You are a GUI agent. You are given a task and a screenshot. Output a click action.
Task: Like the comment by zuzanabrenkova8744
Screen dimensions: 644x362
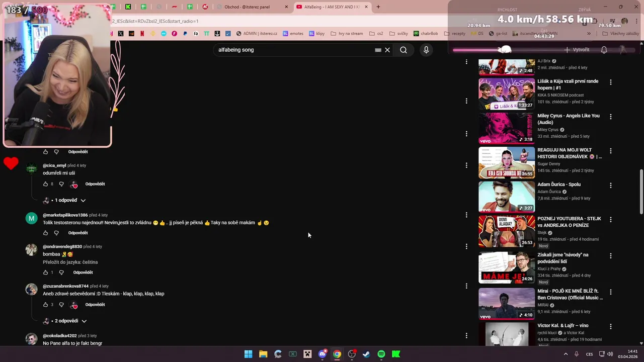45,305
